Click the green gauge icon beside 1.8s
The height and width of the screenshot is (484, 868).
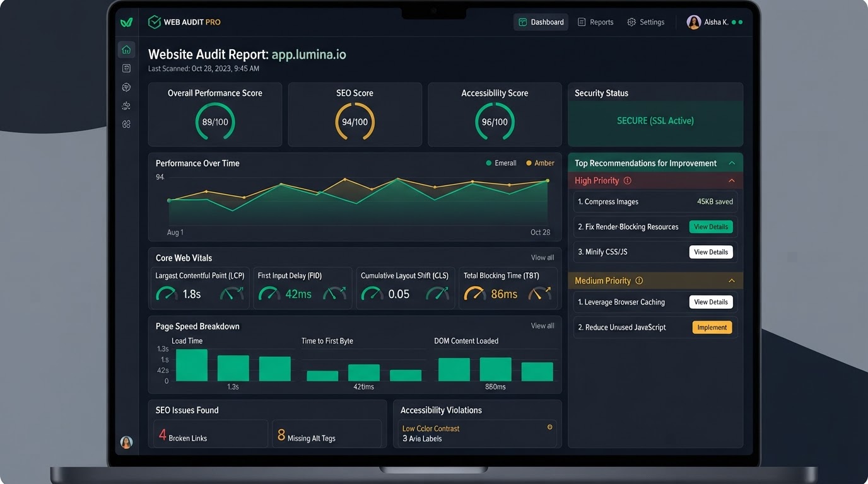167,294
